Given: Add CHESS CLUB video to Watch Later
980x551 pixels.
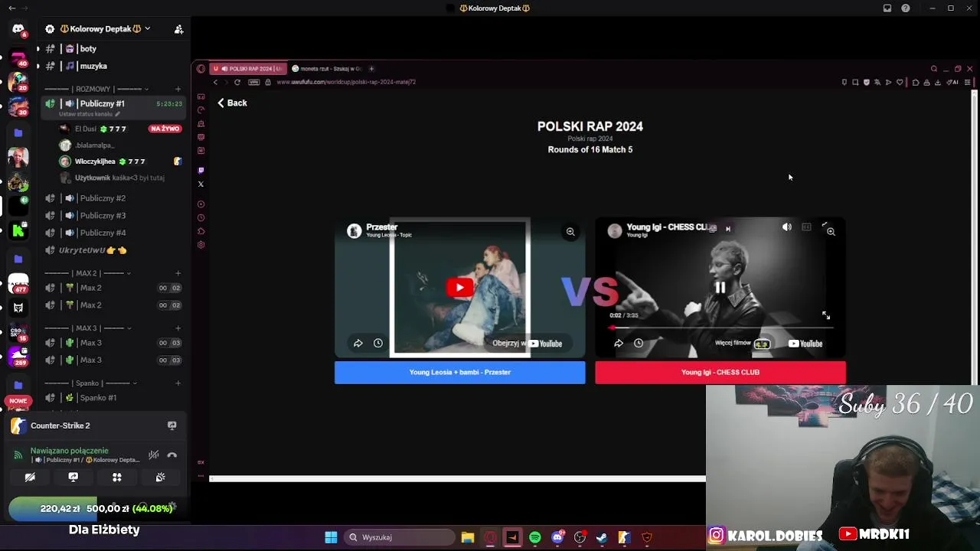Looking at the screenshot, I should 639,344.
